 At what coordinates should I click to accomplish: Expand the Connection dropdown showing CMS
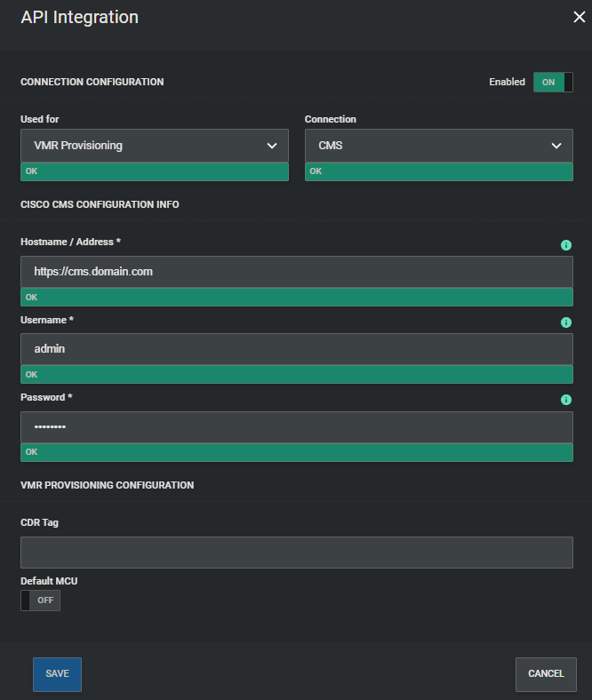point(438,146)
